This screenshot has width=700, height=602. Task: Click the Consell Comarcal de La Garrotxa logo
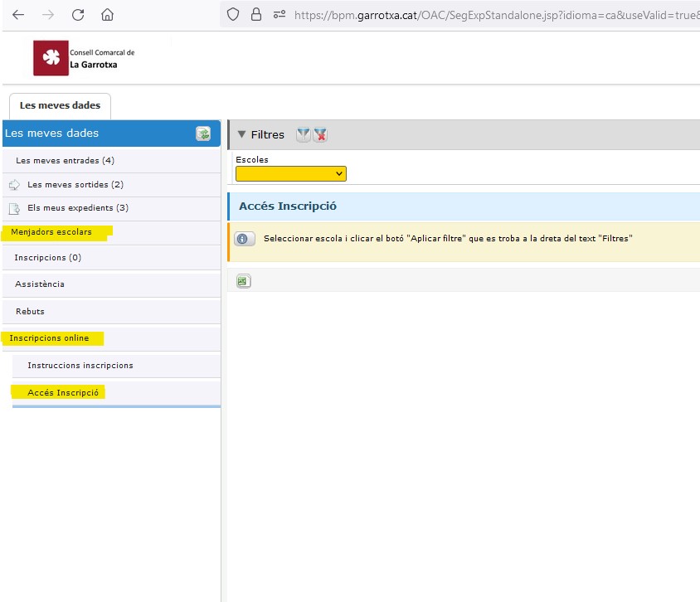click(84, 58)
